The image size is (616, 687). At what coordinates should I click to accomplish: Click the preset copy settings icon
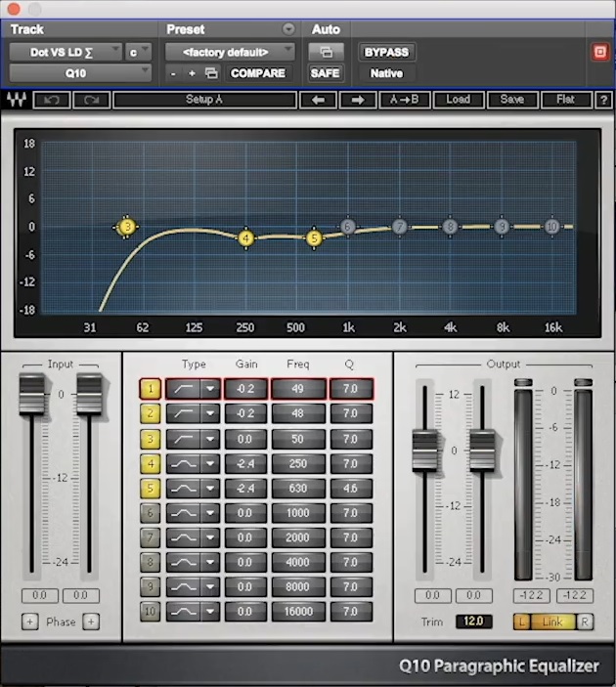(x=211, y=73)
